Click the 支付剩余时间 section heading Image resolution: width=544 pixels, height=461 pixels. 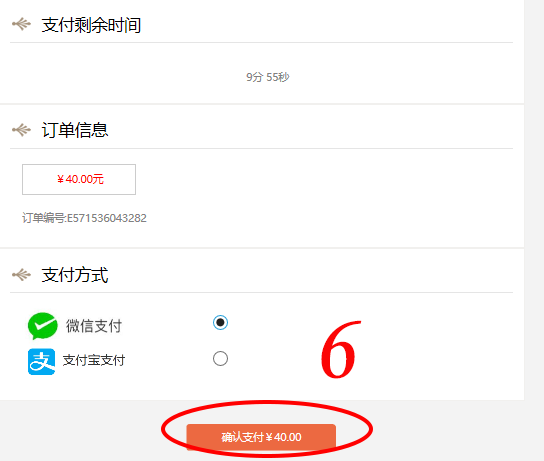click(x=91, y=25)
